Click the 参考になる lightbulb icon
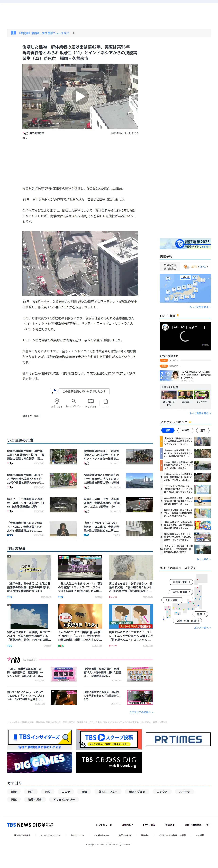The height and width of the screenshot is (868, 218). pyautogui.click(x=57, y=401)
